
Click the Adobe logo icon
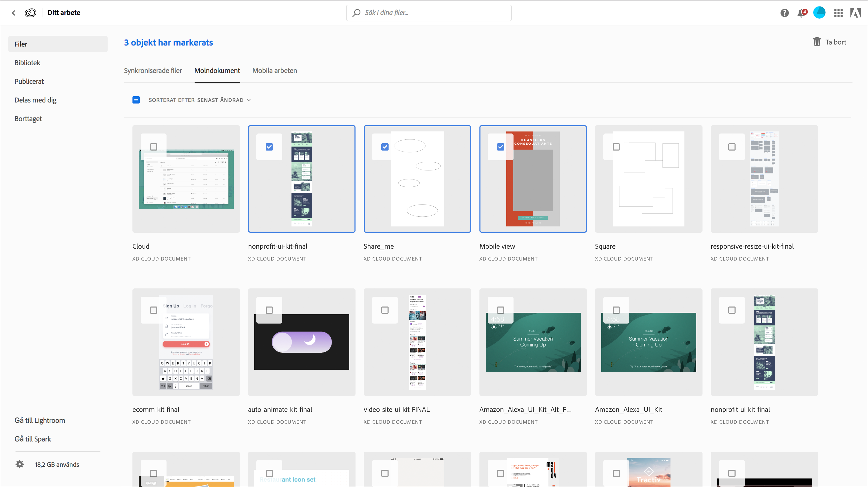click(856, 13)
